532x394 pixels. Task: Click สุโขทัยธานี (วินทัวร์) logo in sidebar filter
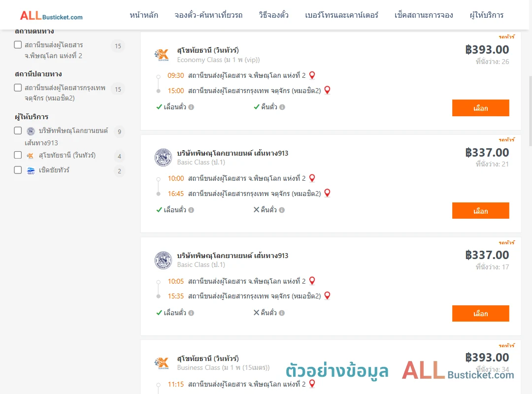30,156
